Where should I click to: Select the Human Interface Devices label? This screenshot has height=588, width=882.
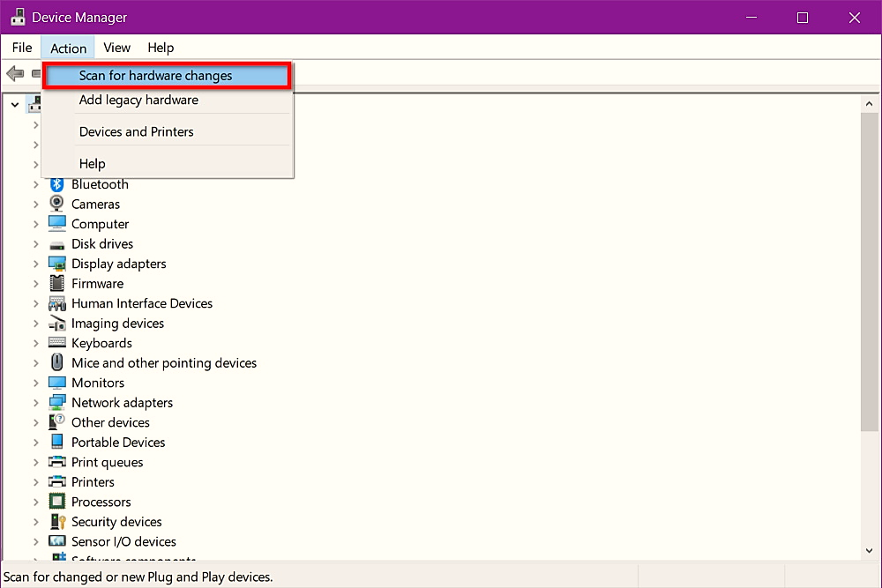142,303
